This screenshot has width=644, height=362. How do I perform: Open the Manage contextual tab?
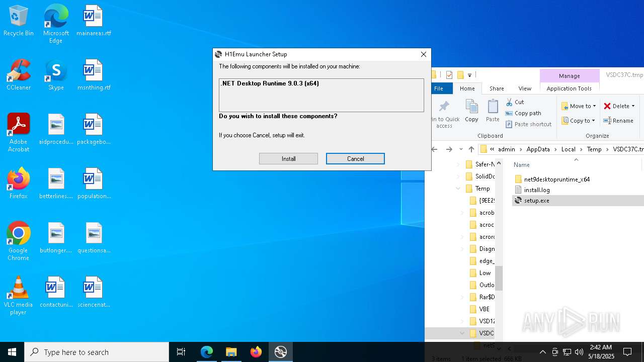pyautogui.click(x=569, y=75)
